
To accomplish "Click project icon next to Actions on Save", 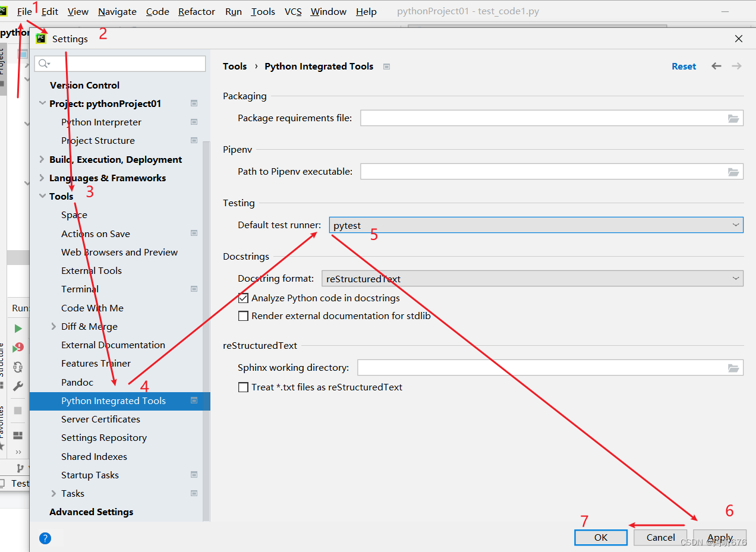I will pyautogui.click(x=194, y=234).
